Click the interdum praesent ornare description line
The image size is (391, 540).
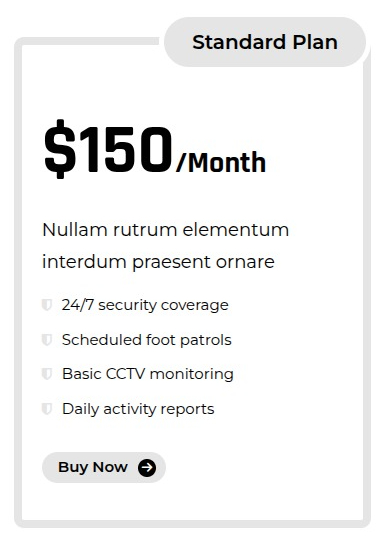point(158,262)
